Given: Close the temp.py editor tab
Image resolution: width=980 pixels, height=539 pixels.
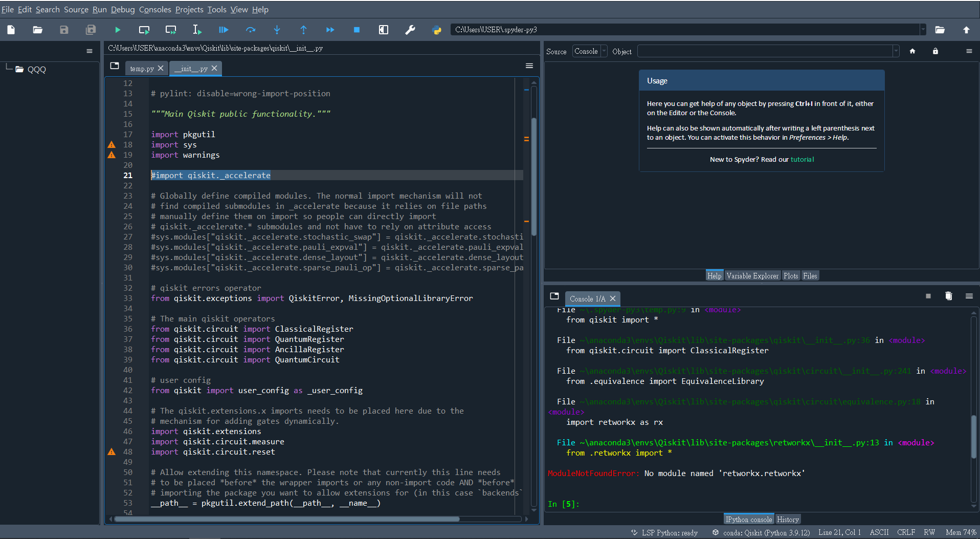Looking at the screenshot, I should point(161,68).
